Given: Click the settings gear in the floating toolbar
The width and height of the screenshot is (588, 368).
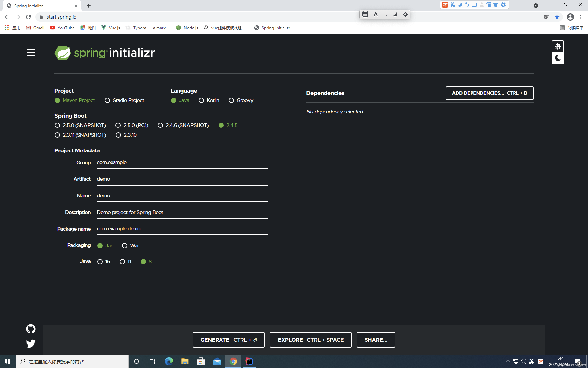Looking at the screenshot, I should pyautogui.click(x=405, y=14).
